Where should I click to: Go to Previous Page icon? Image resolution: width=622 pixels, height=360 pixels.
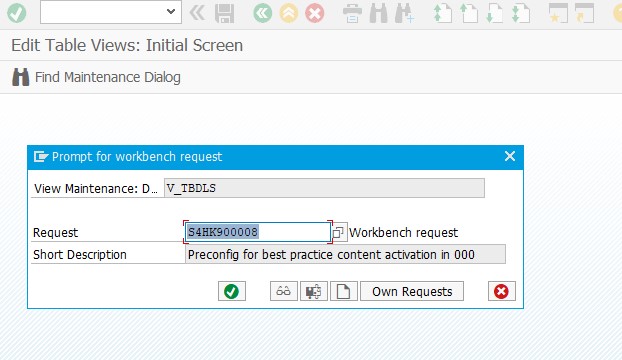point(468,13)
